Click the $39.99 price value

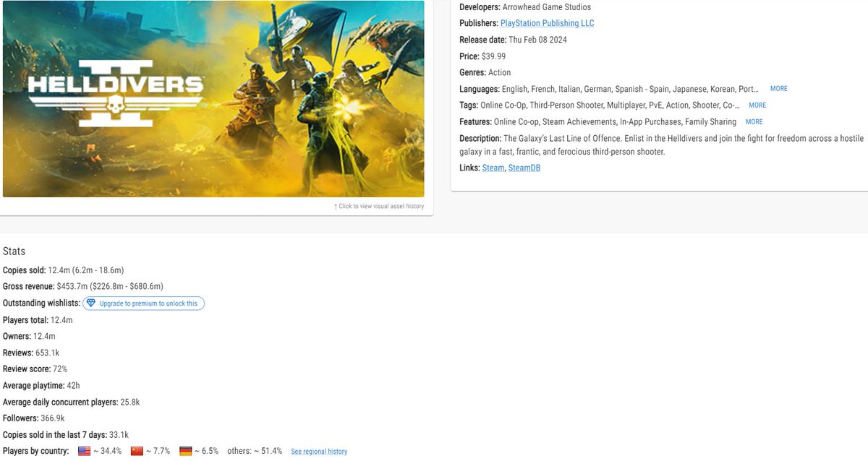(x=493, y=56)
